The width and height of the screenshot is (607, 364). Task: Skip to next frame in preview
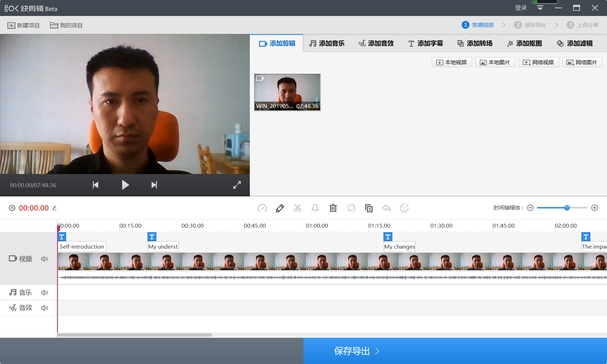point(154,185)
